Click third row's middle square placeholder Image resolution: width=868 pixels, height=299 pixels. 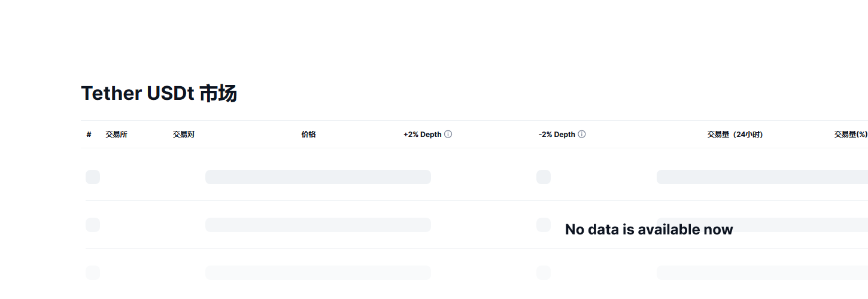pyautogui.click(x=544, y=273)
